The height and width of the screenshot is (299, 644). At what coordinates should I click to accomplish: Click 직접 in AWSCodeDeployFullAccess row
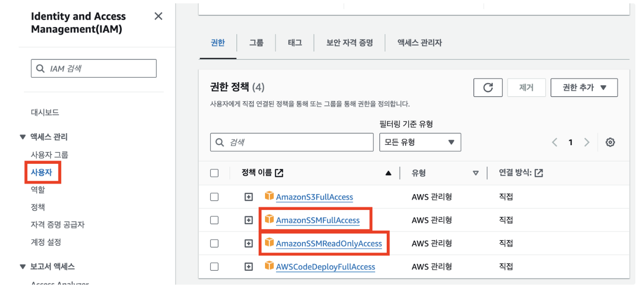506,267
